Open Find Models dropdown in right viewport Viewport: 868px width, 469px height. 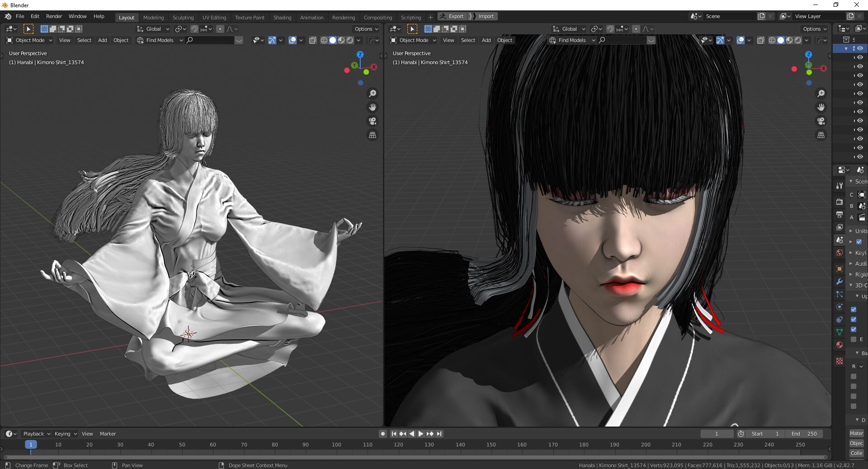(572, 40)
